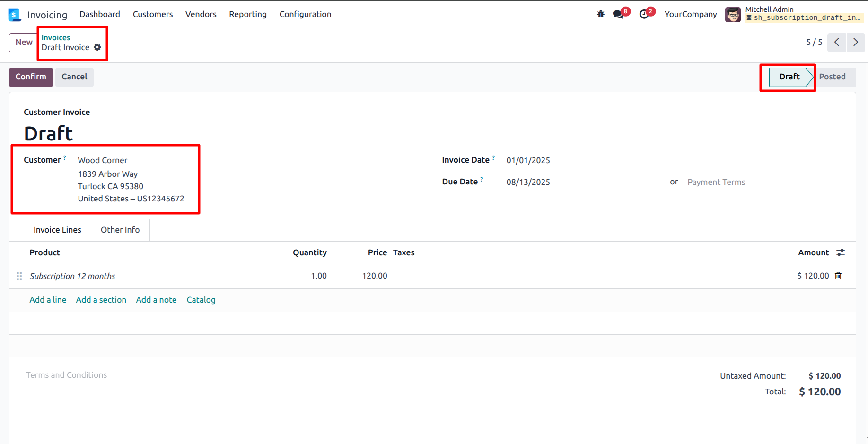Open the chat messages icon
868x444 pixels.
[618, 14]
